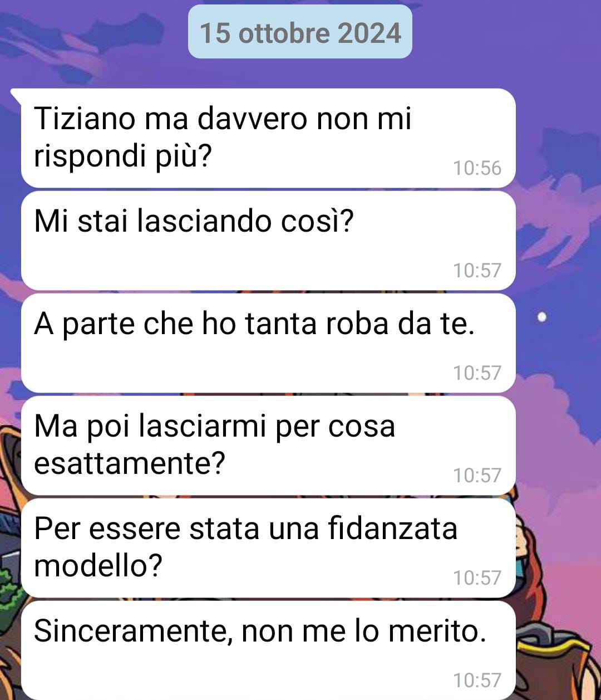
Task: Select the 'Mi stai lasciando così?' message bubble
Action: [268, 241]
